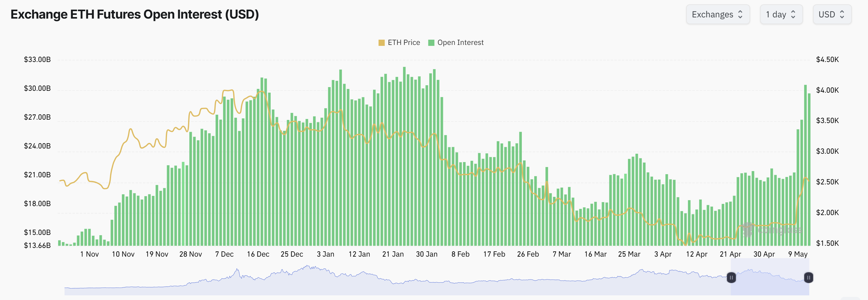This screenshot has width=868, height=300.
Task: Click the $4.00K label on the right axis
Action: [827, 90]
